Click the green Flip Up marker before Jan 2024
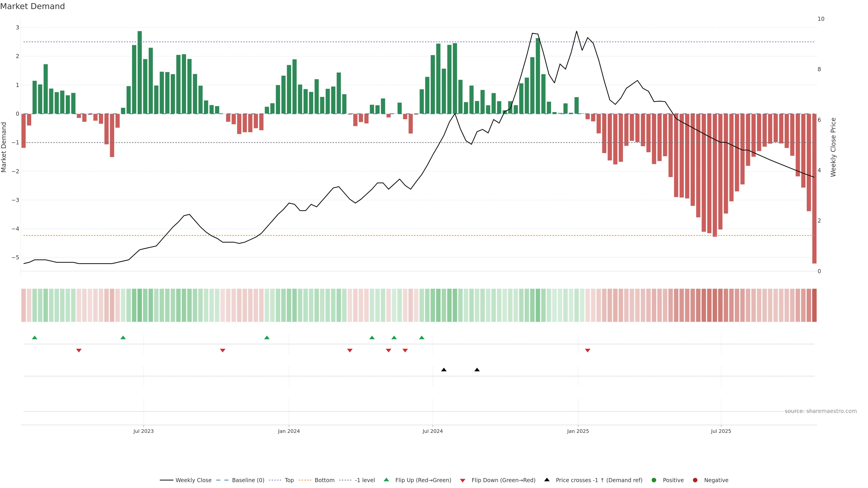868x488 pixels. (267, 338)
